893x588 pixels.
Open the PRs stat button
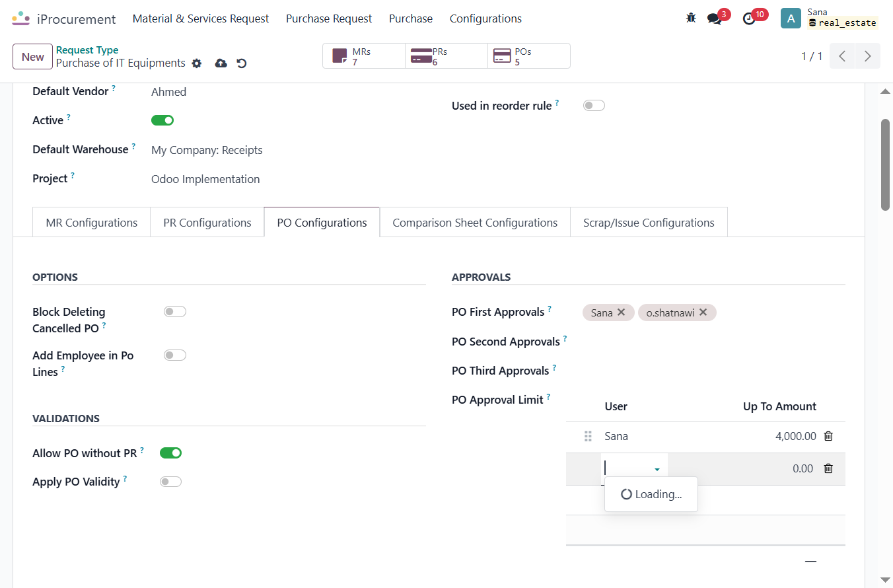point(446,56)
